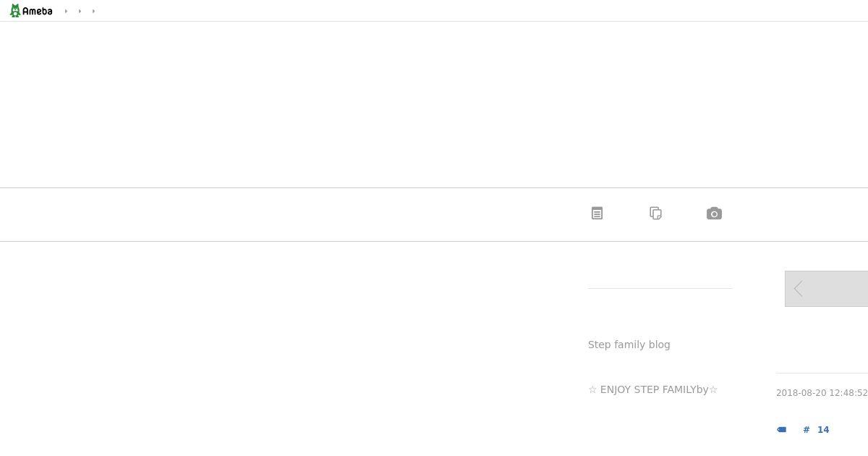
Task: Click the blue tag label icon
Action: tap(781, 430)
